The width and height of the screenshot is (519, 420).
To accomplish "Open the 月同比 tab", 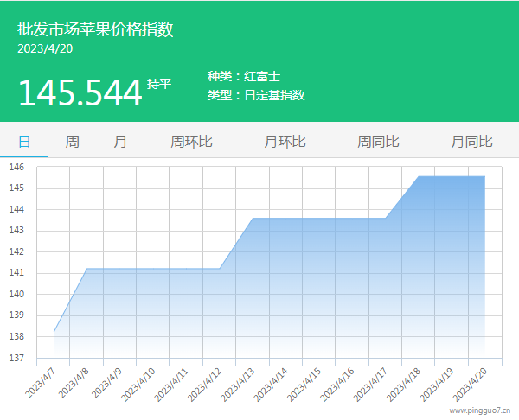I will tap(471, 142).
